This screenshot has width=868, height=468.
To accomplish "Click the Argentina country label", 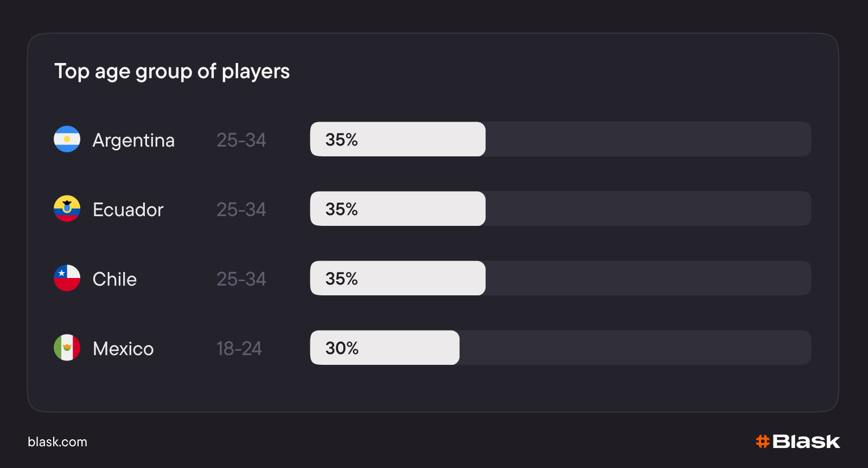I will pos(133,141).
